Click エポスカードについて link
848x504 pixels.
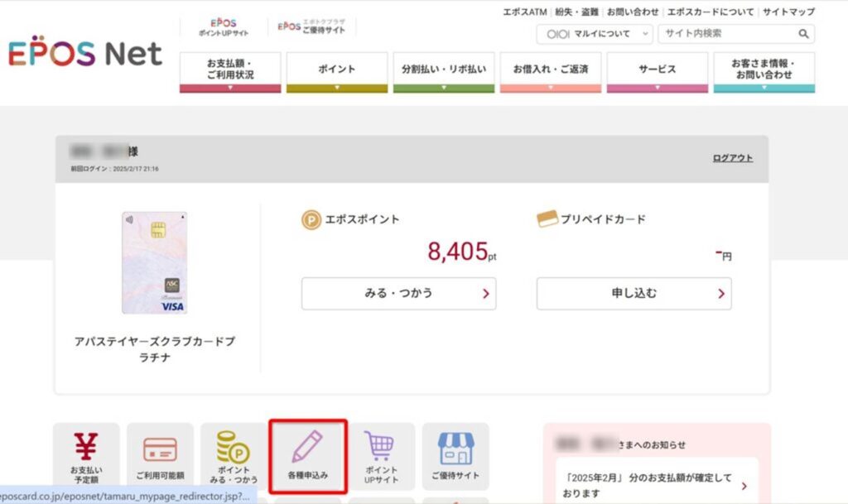pos(710,12)
